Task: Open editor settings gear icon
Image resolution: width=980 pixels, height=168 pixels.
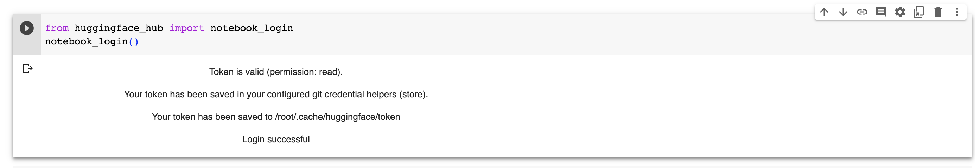Action: 900,12
